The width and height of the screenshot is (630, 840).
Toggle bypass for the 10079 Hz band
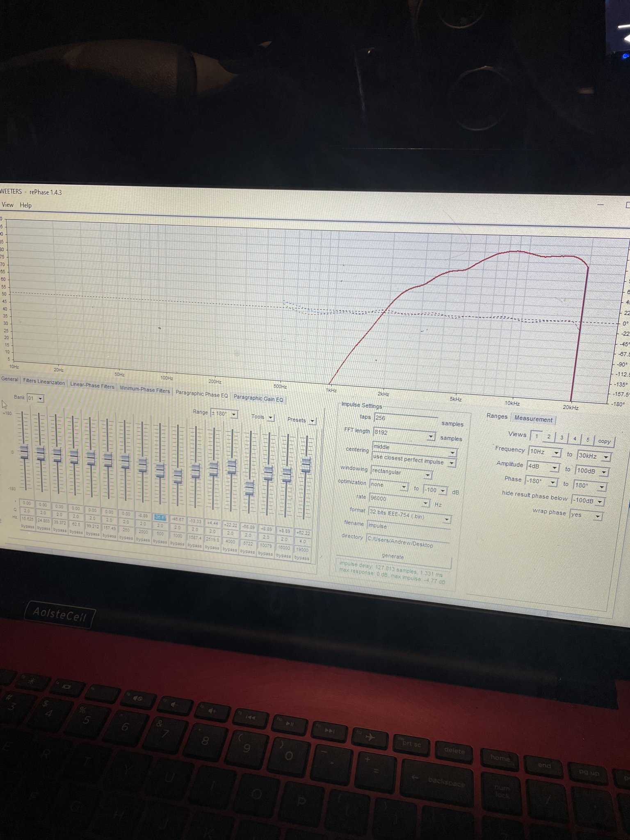266,554
